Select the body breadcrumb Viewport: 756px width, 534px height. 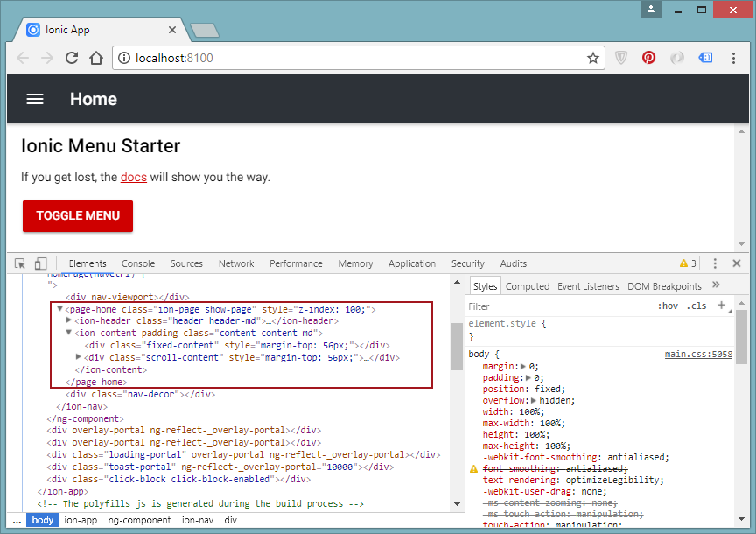(x=42, y=520)
